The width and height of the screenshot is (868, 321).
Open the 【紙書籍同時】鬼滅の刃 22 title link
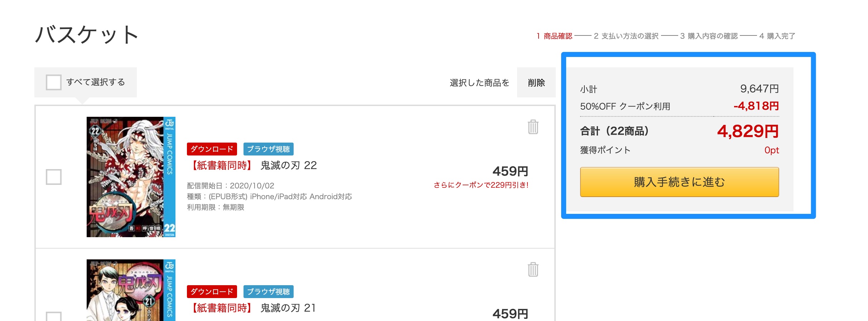tap(252, 166)
